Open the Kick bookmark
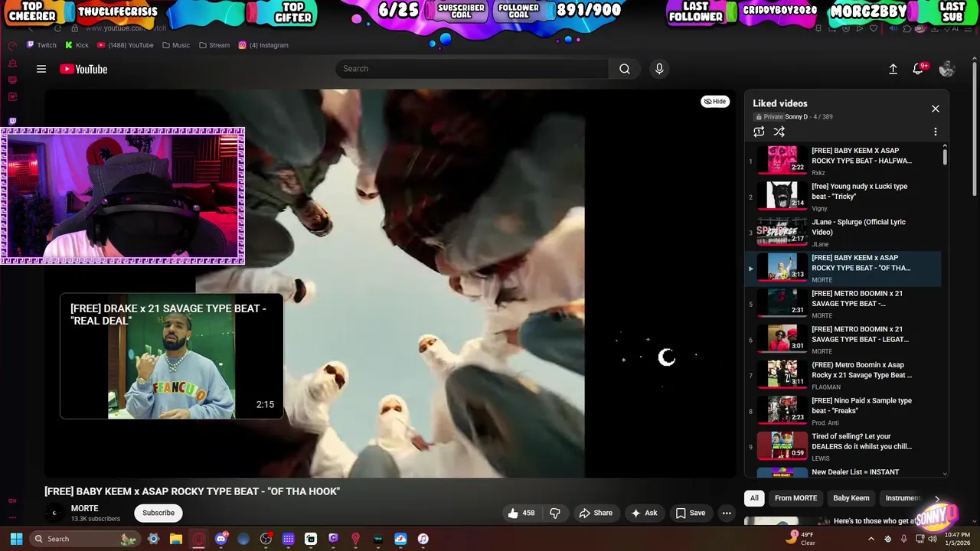The image size is (980, 551). (x=77, y=45)
